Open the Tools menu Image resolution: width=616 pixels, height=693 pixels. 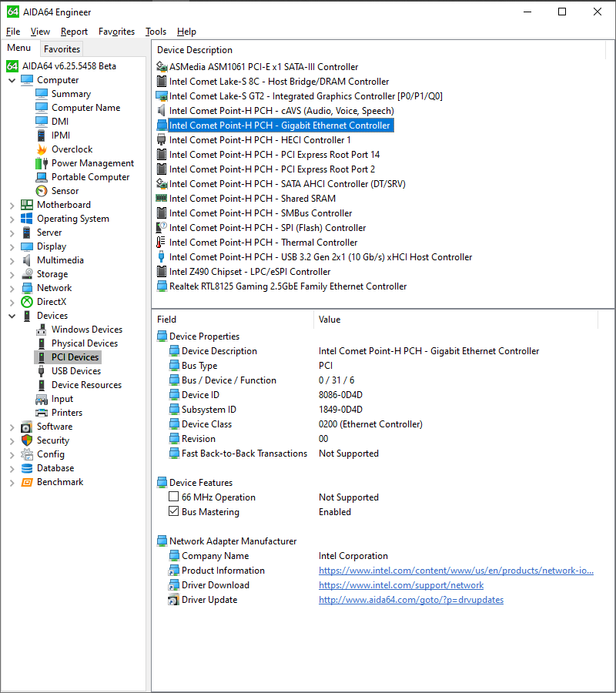tap(156, 32)
